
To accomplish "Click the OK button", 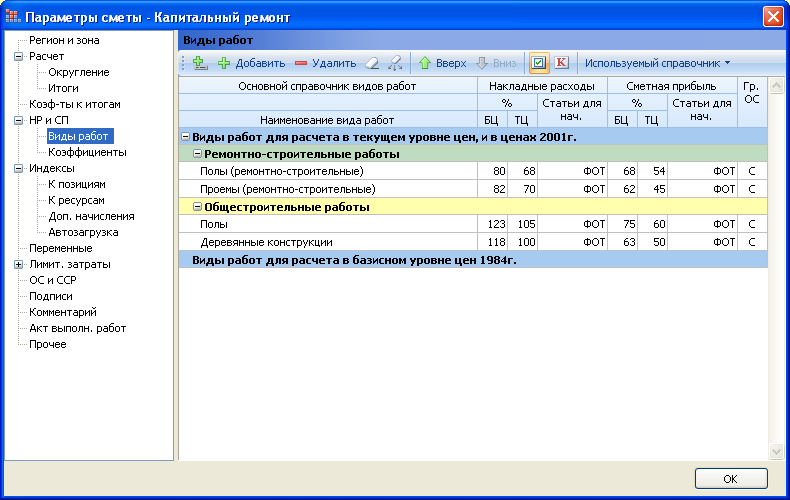I will (x=731, y=479).
